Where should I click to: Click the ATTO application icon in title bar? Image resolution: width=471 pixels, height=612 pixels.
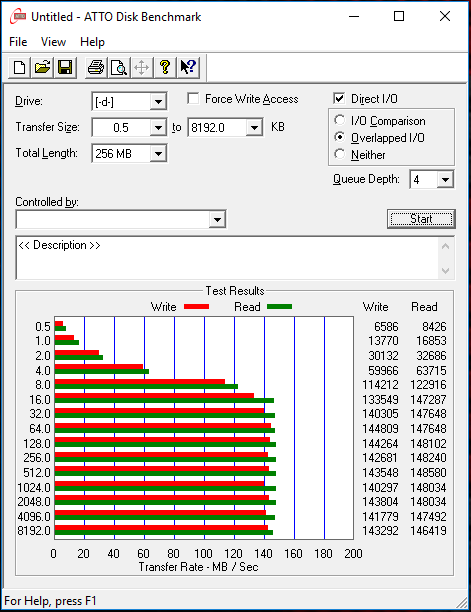[x=18, y=16]
